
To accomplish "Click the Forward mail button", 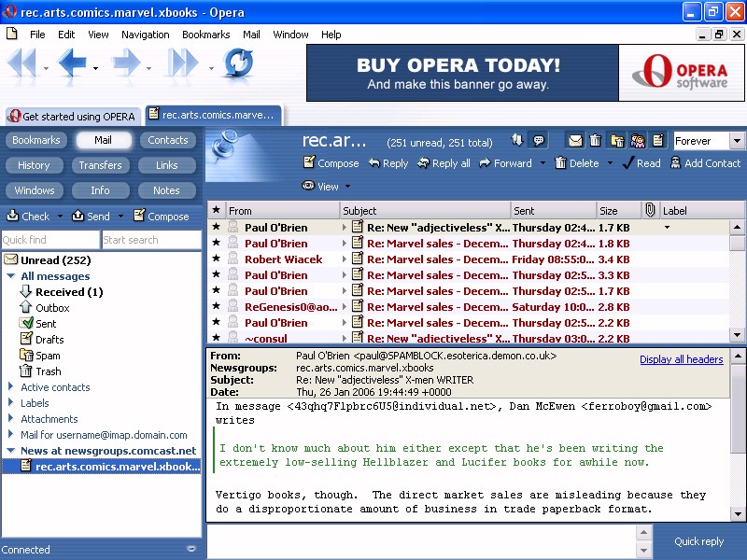I will (x=505, y=163).
